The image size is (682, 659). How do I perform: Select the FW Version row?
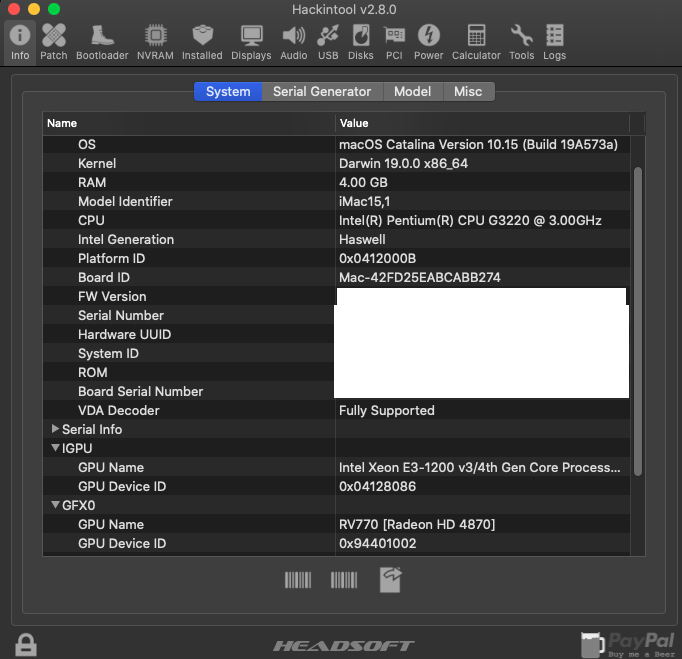click(x=336, y=296)
